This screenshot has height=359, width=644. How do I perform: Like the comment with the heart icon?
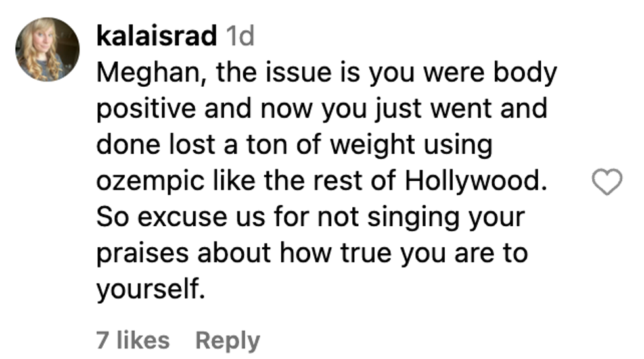(607, 182)
